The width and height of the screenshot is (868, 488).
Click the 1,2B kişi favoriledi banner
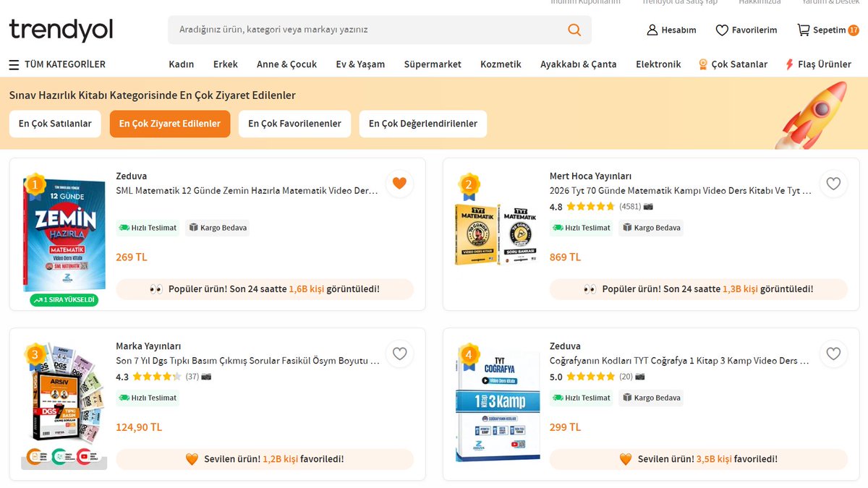[265, 459]
